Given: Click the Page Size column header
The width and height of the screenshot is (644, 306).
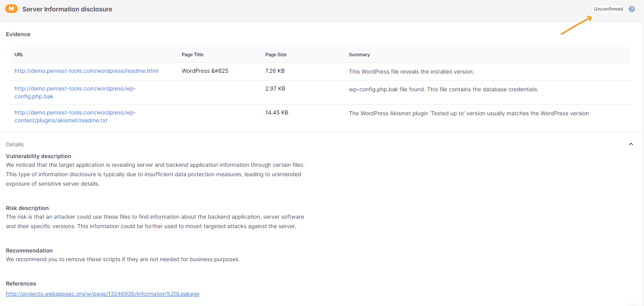Looking at the screenshot, I should pos(276,55).
